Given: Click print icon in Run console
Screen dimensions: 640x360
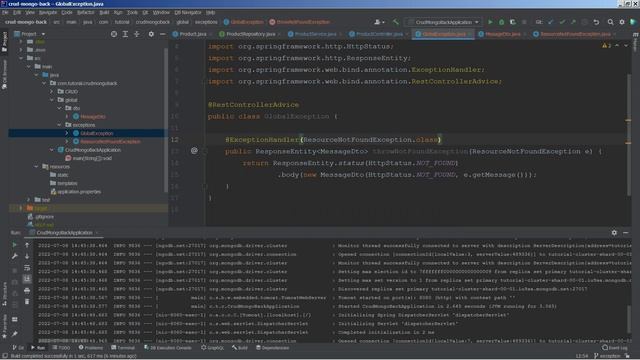Looking at the screenshot, I should pyautogui.click(x=27, y=291).
